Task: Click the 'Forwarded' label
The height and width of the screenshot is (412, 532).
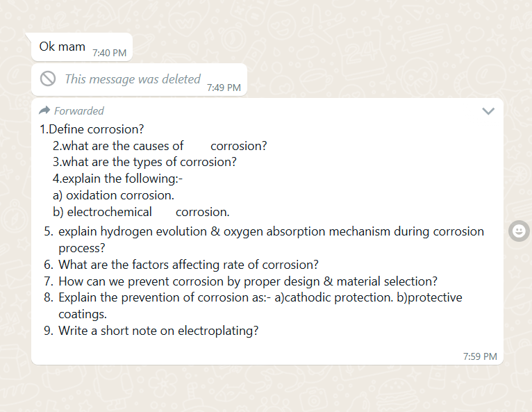Action: pos(79,110)
